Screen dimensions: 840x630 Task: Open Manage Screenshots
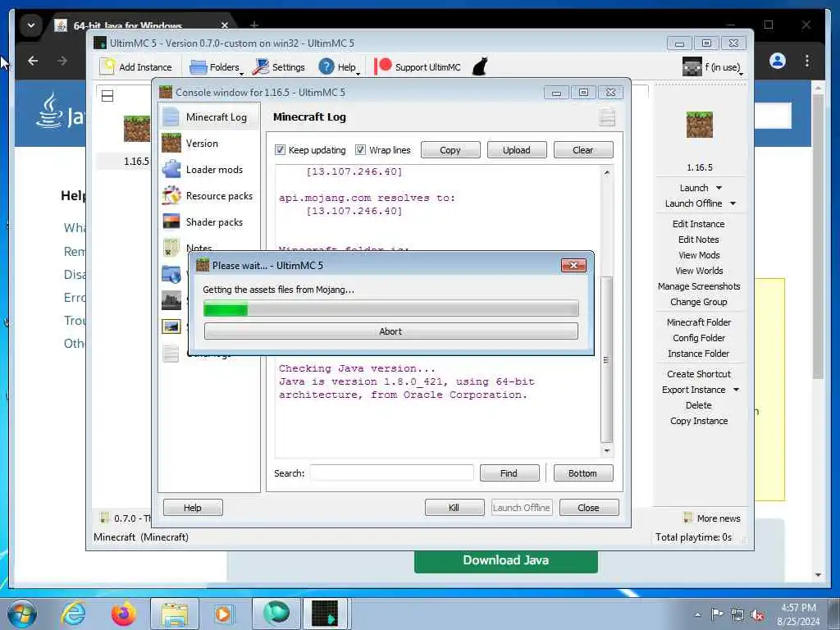click(x=699, y=286)
